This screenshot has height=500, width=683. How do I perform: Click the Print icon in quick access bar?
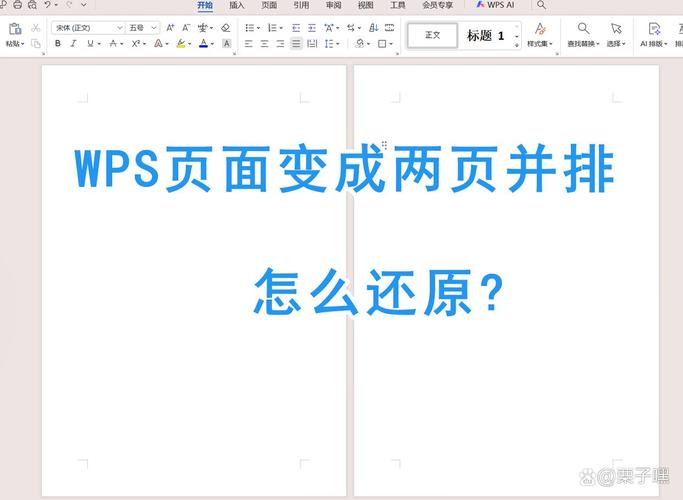pos(17,5)
